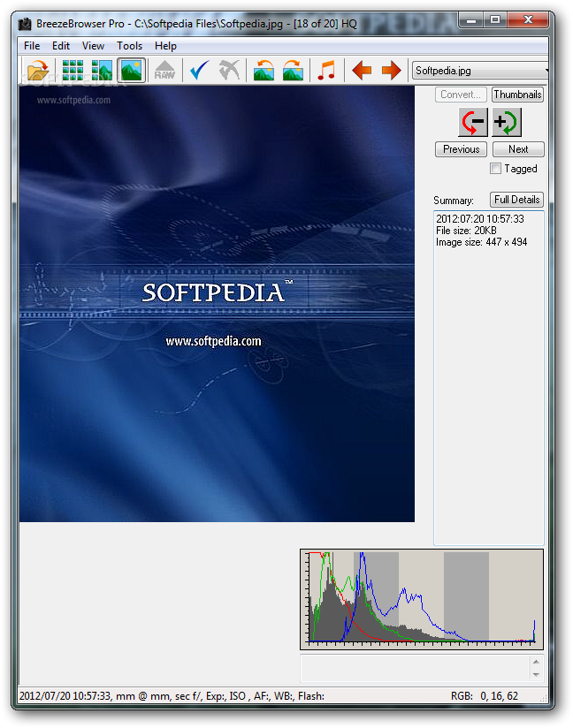The width and height of the screenshot is (573, 728).
Task: Click the crossed-out airplane toolbar icon
Action: [x=229, y=71]
